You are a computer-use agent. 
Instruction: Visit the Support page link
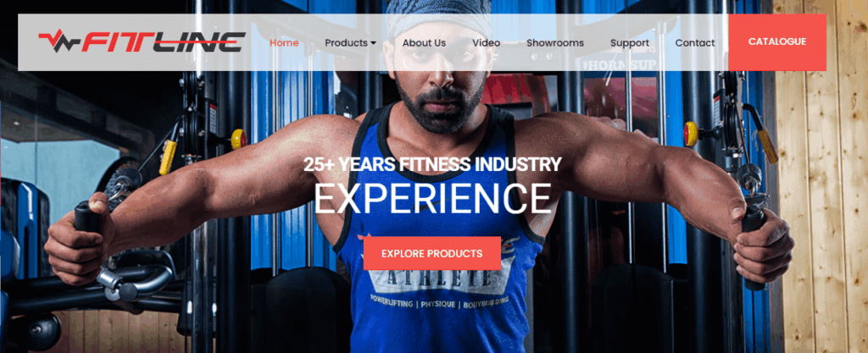[630, 42]
